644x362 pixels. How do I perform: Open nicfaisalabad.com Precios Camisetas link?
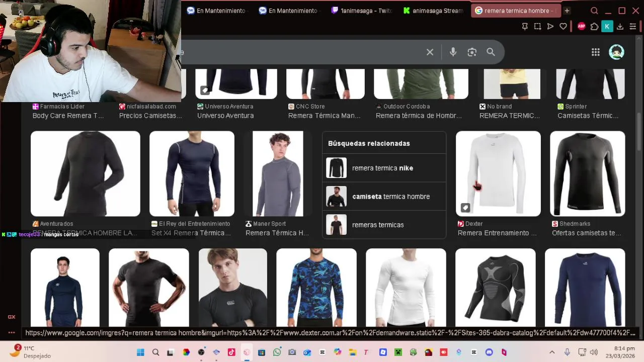[150, 116]
